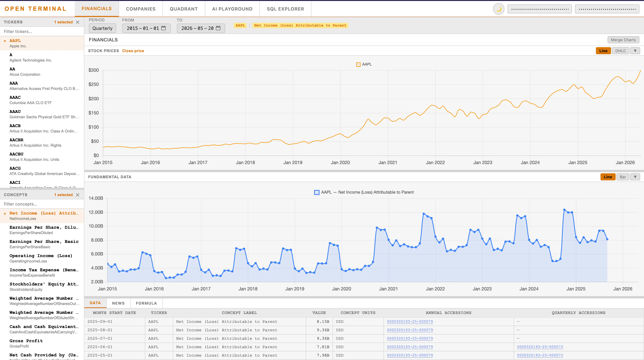Open quarterly accession for 2025-05-01 row
Viewport: 644px width, 360px height.
click(540, 355)
